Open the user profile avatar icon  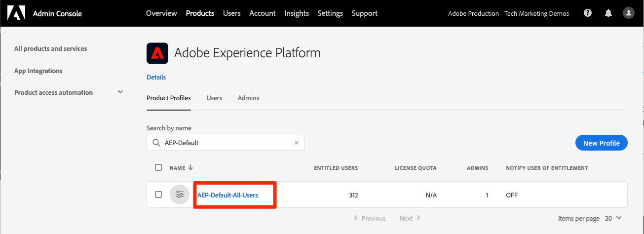pos(628,13)
